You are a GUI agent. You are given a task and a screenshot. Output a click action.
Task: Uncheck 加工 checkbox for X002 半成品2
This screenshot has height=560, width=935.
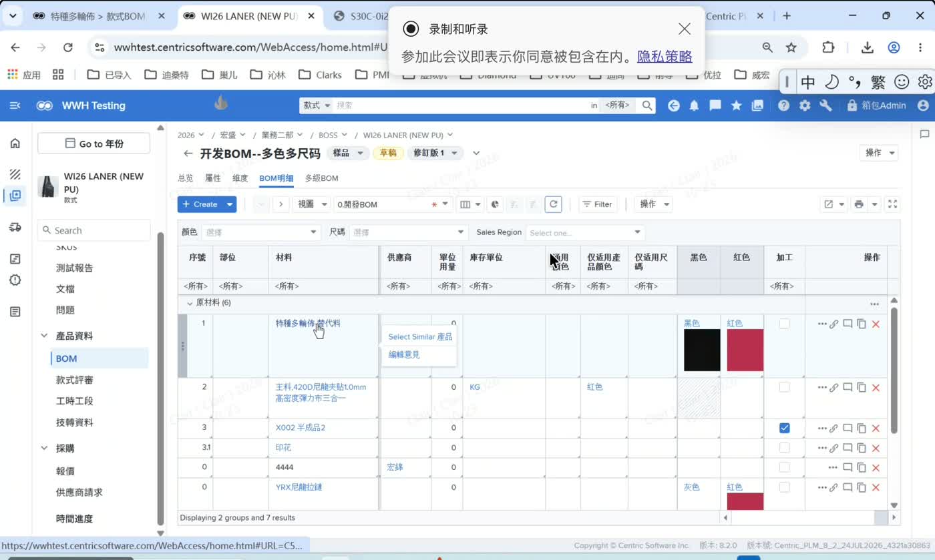click(785, 428)
